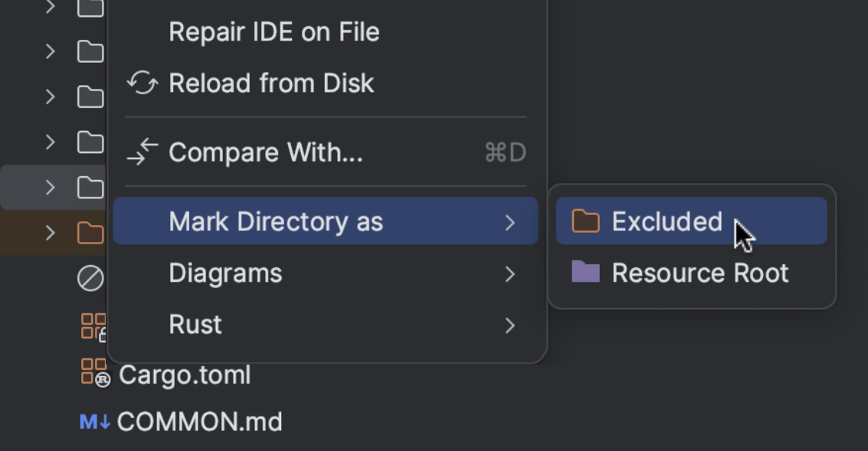
Task: Click the purple Resource Root folder icon
Action: pyautogui.click(x=586, y=272)
